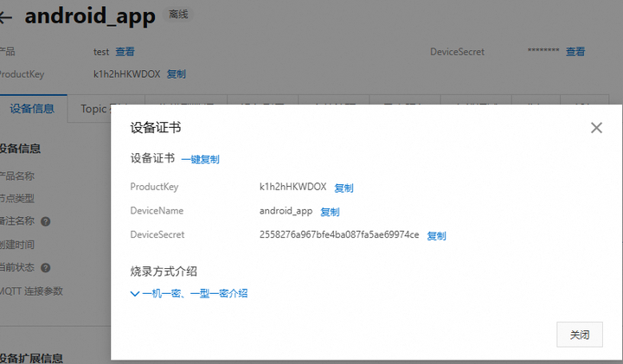Click the android_app device name value in the dialog

[x=286, y=211]
